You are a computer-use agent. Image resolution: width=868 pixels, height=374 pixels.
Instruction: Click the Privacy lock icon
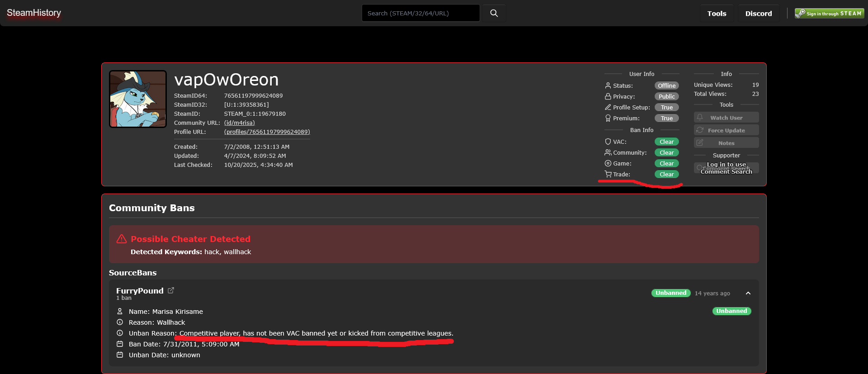(x=608, y=96)
